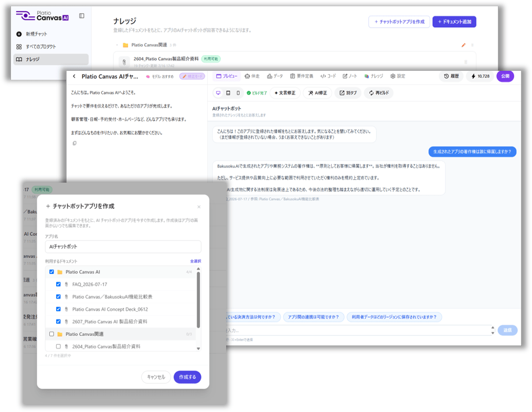The image size is (532, 412).
Task: Click the Platio Canvas AI logo
Action: pos(42,16)
